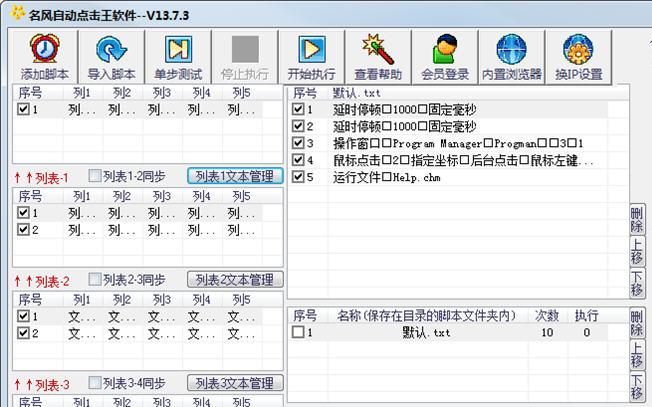The width and height of the screenshot is (652, 407).
Task: Click 下移 beside the script file list
Action: click(637, 387)
